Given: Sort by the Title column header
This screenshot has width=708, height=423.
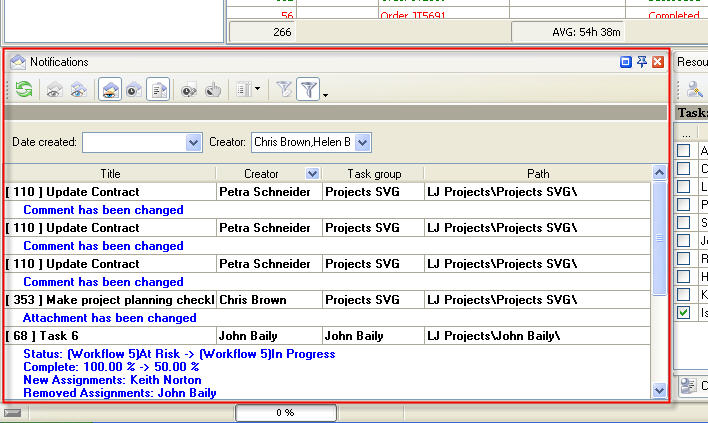Looking at the screenshot, I should [109, 174].
